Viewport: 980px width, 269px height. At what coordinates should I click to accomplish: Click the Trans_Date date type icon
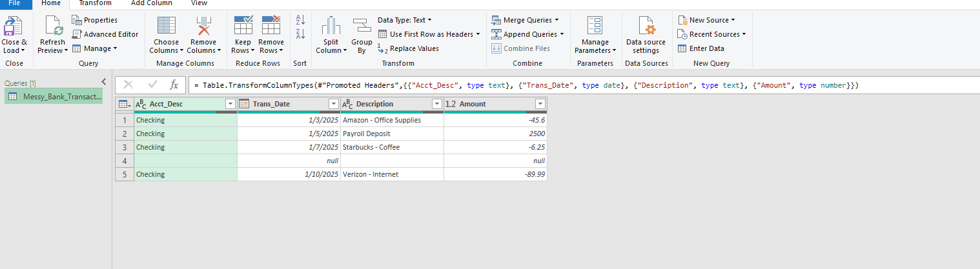pos(244,104)
